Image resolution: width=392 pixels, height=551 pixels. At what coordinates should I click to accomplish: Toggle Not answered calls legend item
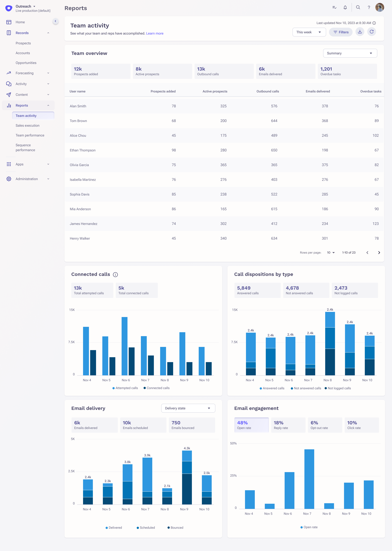point(306,388)
